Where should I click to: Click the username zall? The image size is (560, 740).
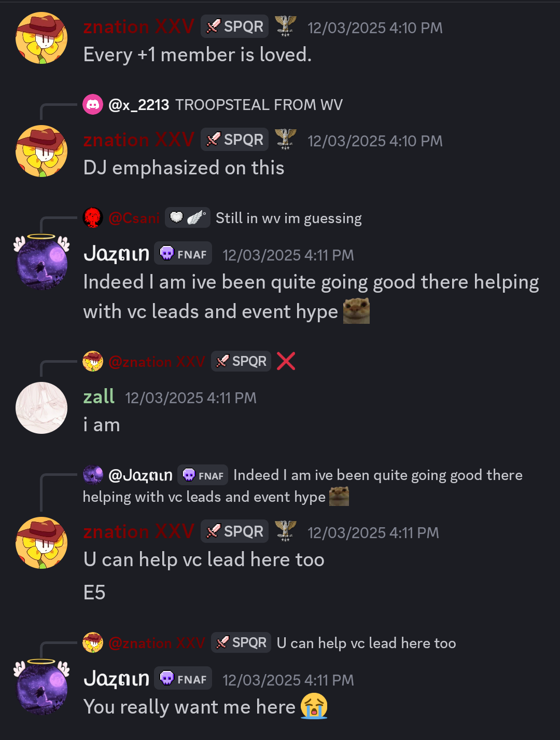pos(99,397)
